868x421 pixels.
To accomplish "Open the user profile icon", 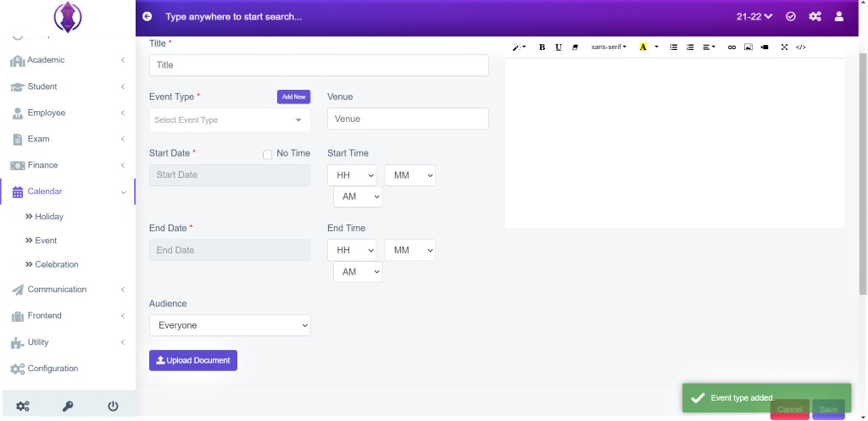I will [838, 17].
